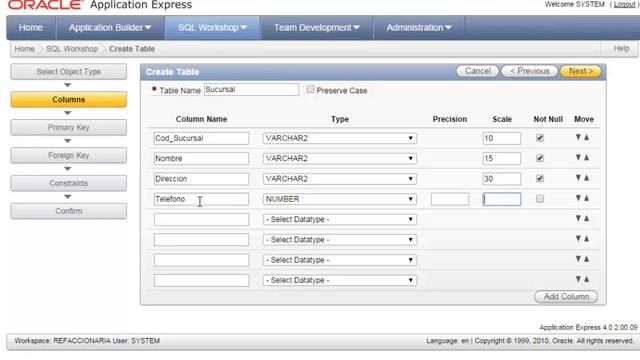Move the Nombre row down with its arrow

(x=578, y=158)
